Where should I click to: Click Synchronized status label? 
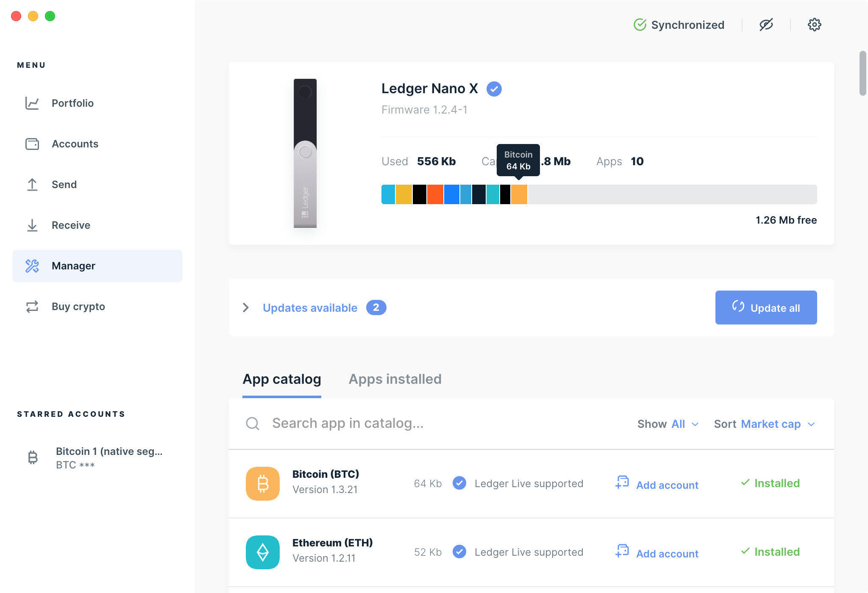687,25
